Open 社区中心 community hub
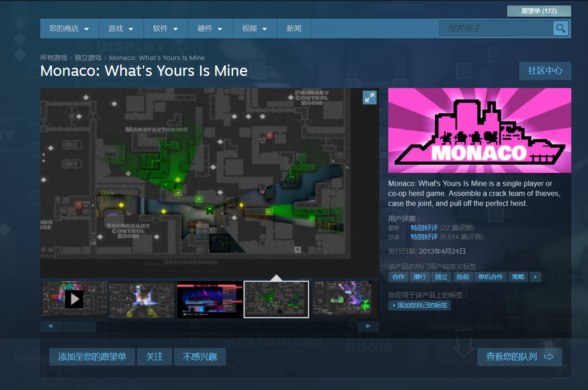Viewport: 588px width, 390px height. [x=545, y=71]
